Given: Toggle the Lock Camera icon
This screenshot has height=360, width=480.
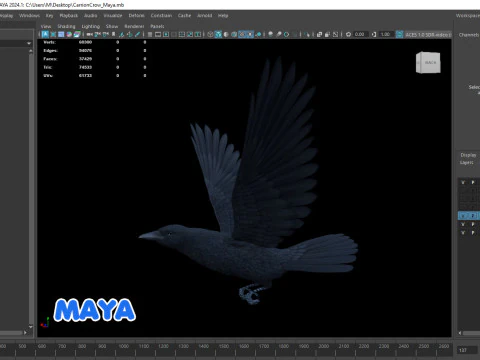Looking at the screenshot, I should click(x=97, y=34).
